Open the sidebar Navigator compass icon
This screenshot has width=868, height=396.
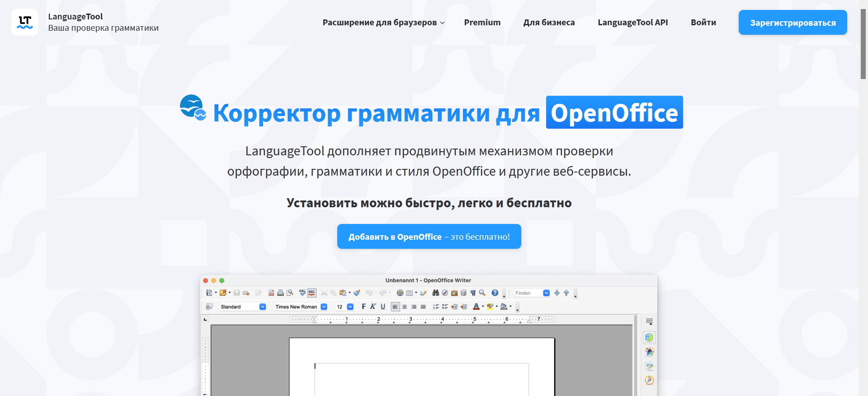tap(649, 380)
